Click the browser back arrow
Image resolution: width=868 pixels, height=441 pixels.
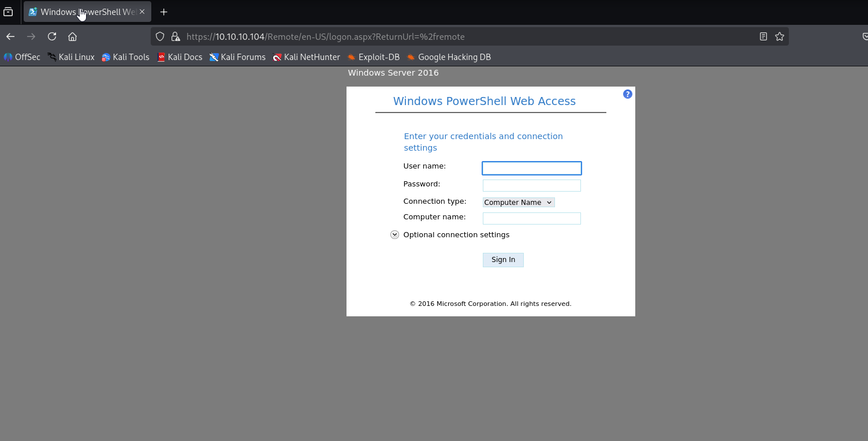click(x=10, y=36)
